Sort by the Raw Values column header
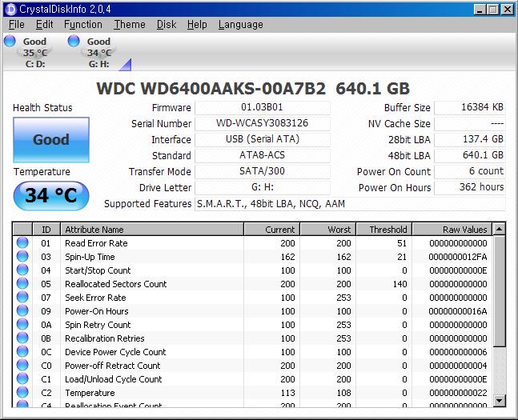The height and width of the screenshot is (420, 518). [452, 229]
